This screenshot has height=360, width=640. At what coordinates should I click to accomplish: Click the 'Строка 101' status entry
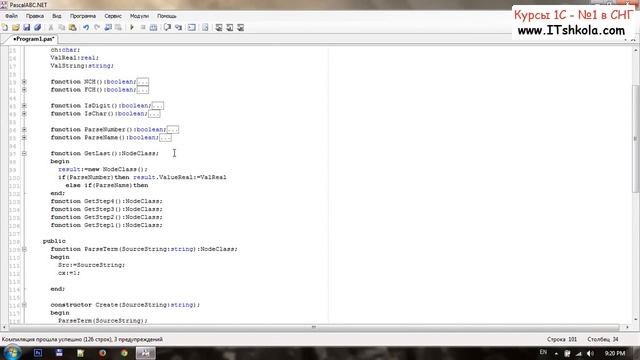pyautogui.click(x=562, y=339)
